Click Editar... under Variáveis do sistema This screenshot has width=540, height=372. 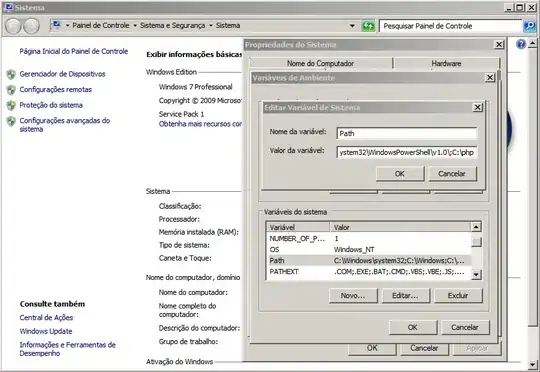[405, 296]
